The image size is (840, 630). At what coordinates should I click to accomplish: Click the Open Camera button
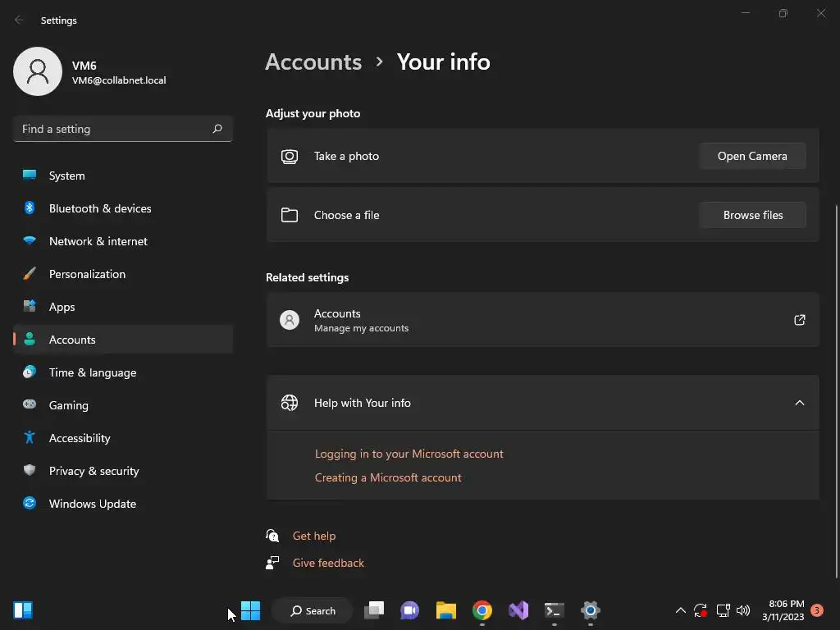pyautogui.click(x=752, y=156)
